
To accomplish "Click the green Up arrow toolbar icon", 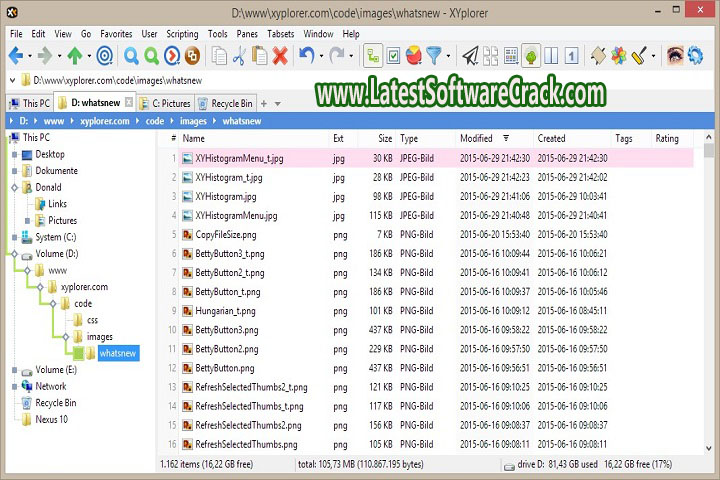I will (x=75, y=56).
